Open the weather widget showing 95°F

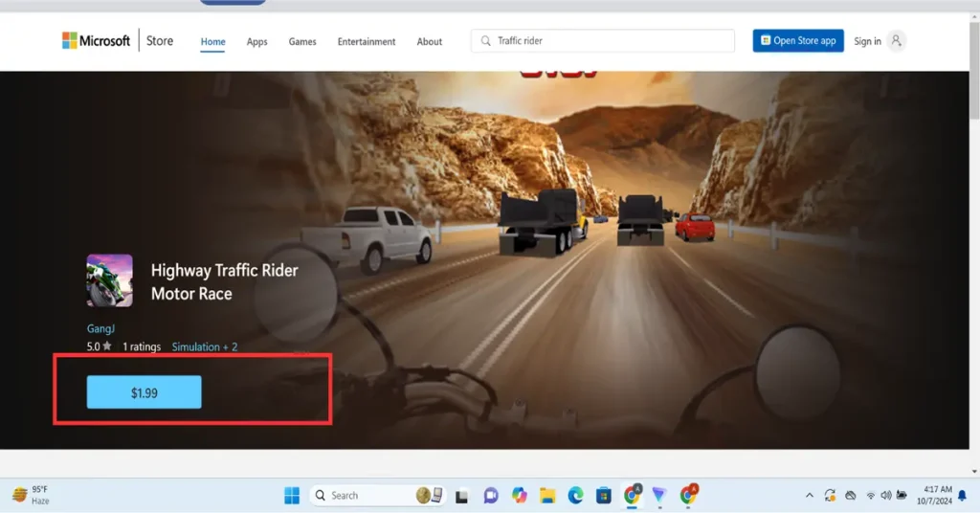(x=31, y=495)
